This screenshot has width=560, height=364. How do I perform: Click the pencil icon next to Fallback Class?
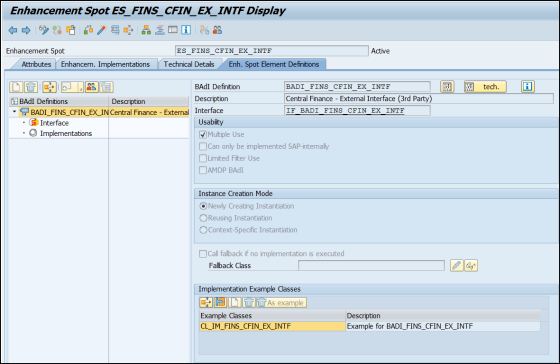click(456, 265)
